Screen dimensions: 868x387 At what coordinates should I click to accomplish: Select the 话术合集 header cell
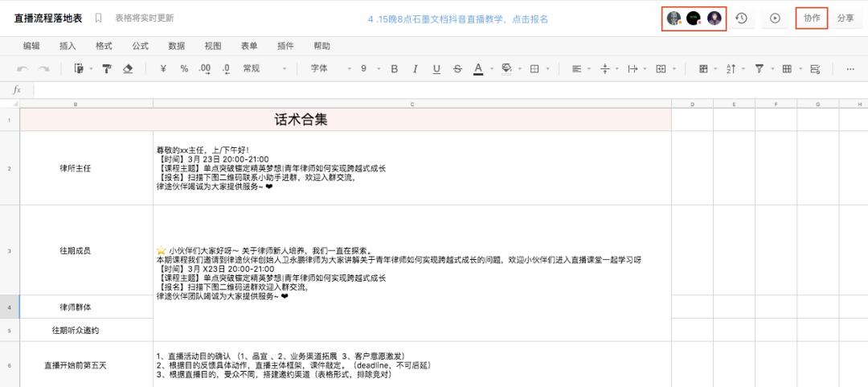[x=346, y=120]
